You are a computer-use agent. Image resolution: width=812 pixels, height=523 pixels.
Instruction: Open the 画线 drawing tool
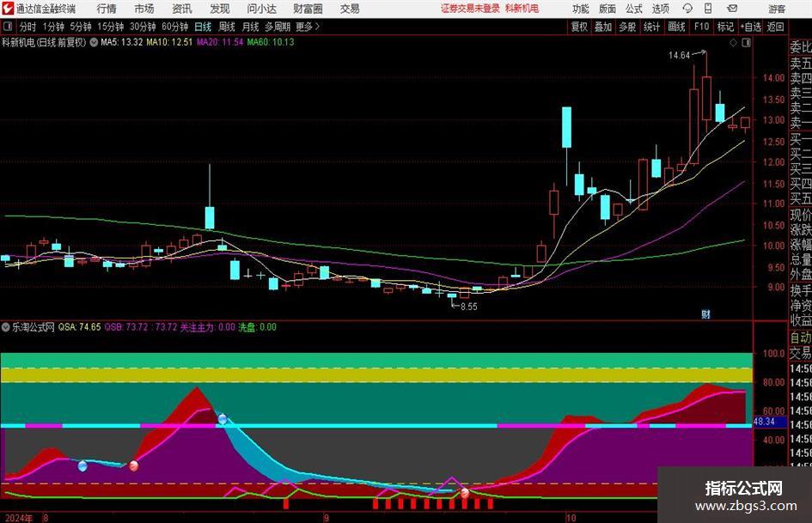point(676,27)
